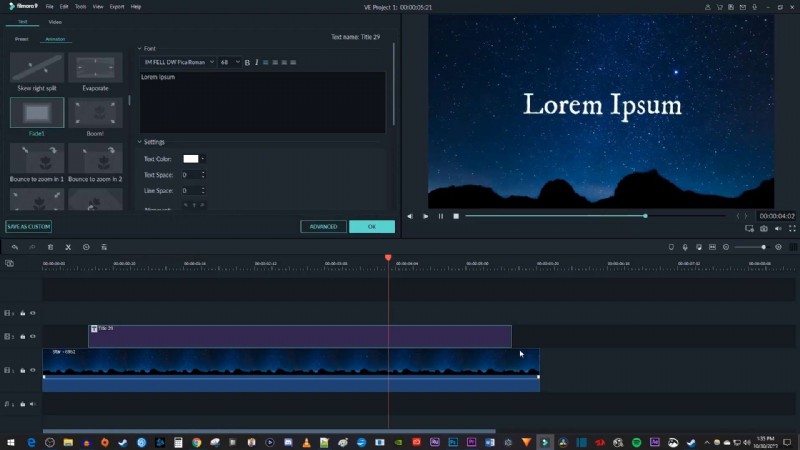
Task: Split clip with the scissors icon
Action: tap(68, 247)
